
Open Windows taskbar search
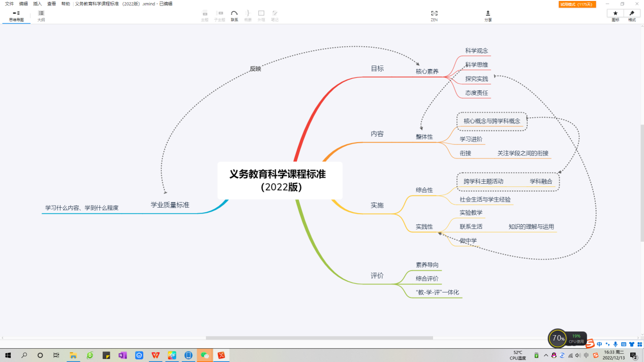pos(24,355)
